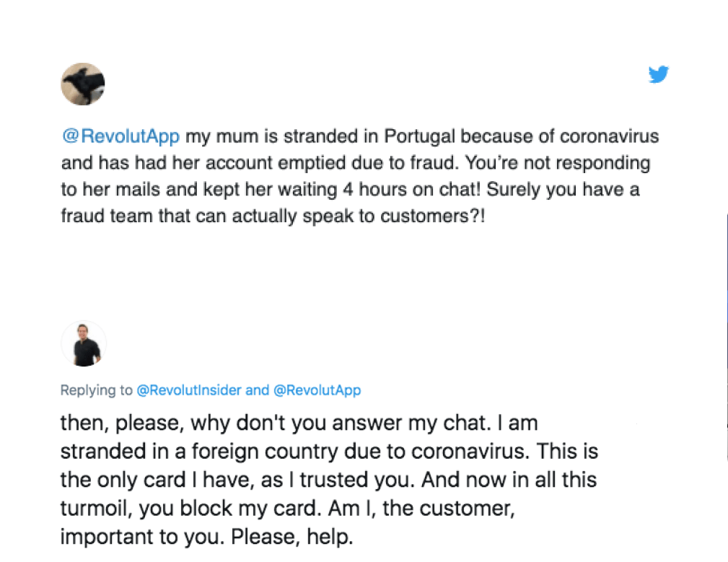The height and width of the screenshot is (562, 728).
Task: Click "you block my card" in the reply
Action: tap(227, 509)
